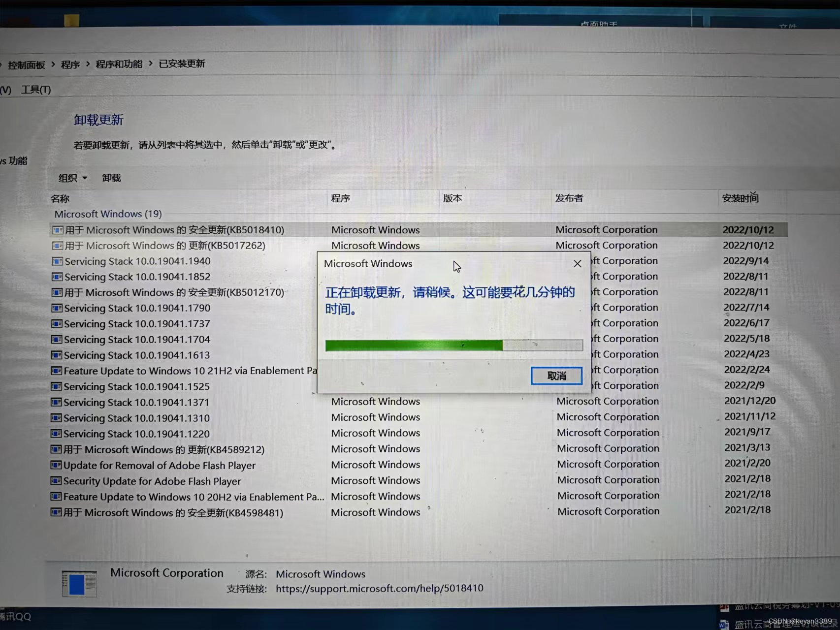
Task: Go to 程序 in breadcrumb
Action: (70, 64)
